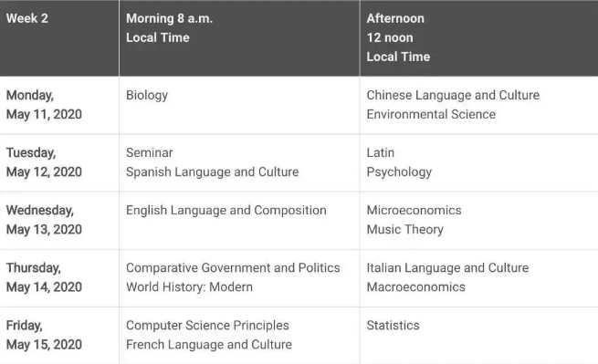This screenshot has width=598, height=364.
Task: Click the Monday, May 11, 2020 row label
Action: [x=44, y=104]
